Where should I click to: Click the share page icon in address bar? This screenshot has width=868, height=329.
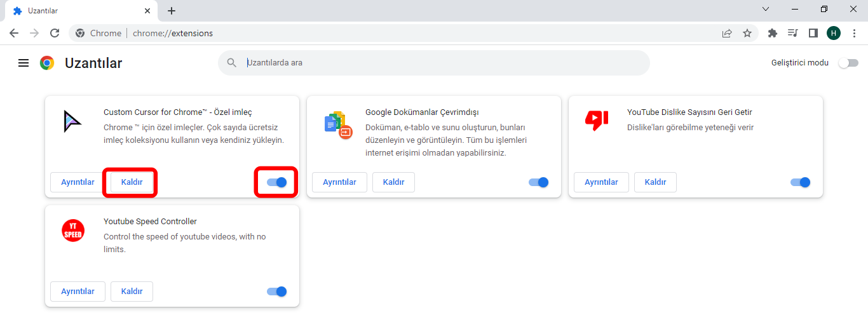[x=727, y=33]
